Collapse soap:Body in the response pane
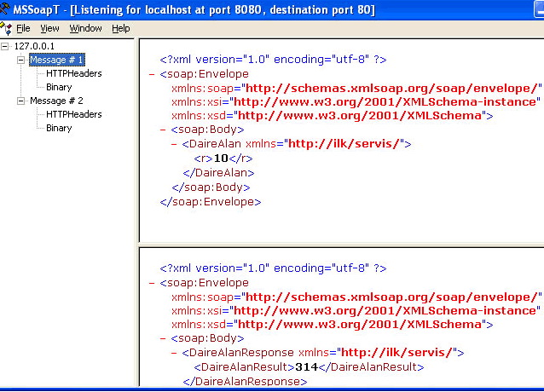 164,338
